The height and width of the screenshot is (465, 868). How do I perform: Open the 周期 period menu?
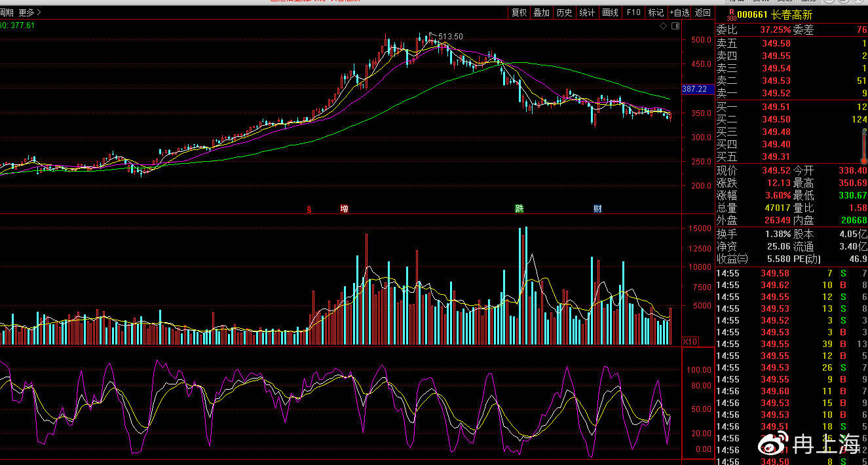point(7,12)
